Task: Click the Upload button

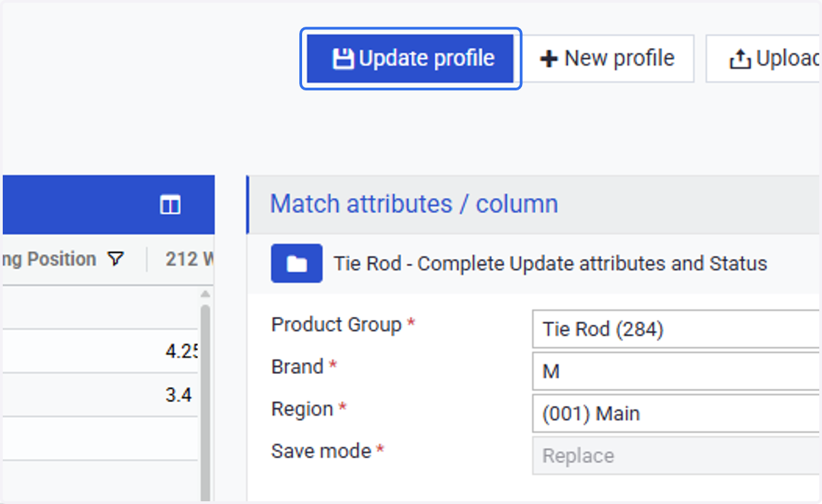Action: click(x=764, y=58)
